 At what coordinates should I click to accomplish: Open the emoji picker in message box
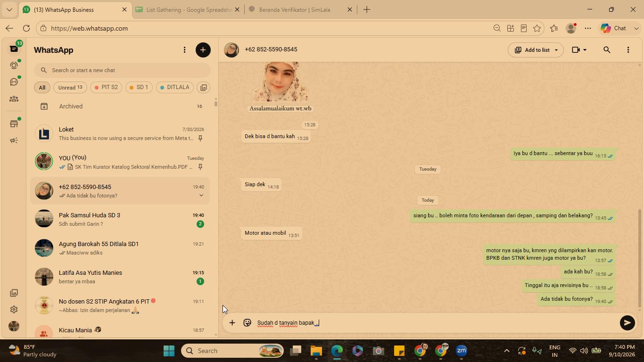click(x=247, y=323)
